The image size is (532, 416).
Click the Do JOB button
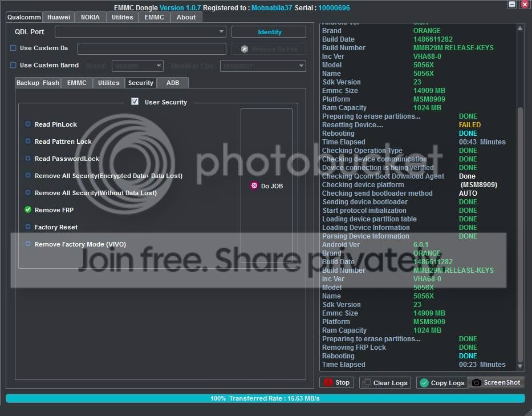click(x=267, y=186)
